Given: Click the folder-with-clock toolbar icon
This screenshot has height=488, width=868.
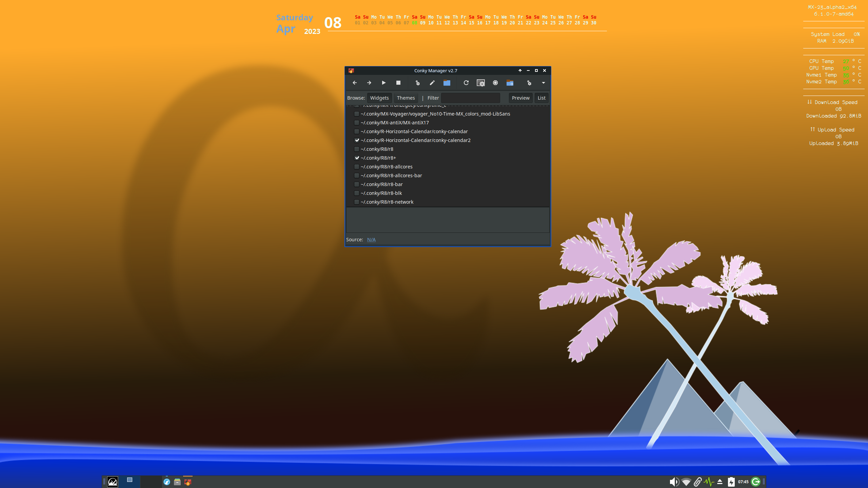Looking at the screenshot, I should point(510,83).
